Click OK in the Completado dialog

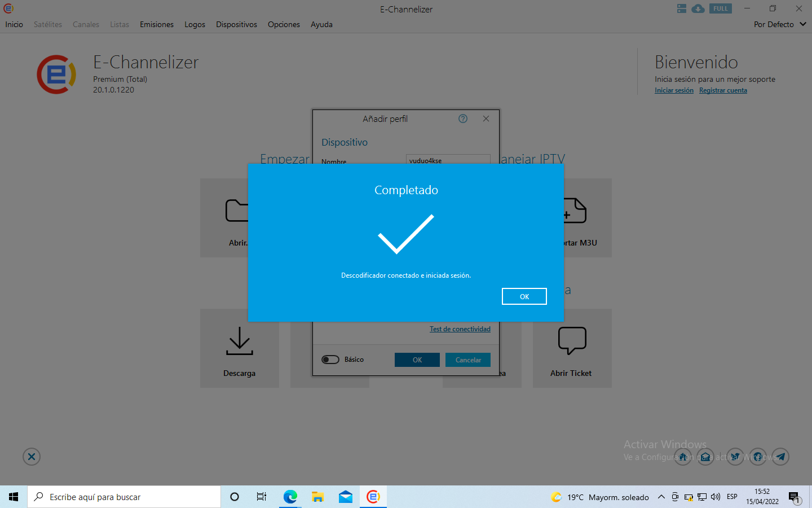pos(524,296)
